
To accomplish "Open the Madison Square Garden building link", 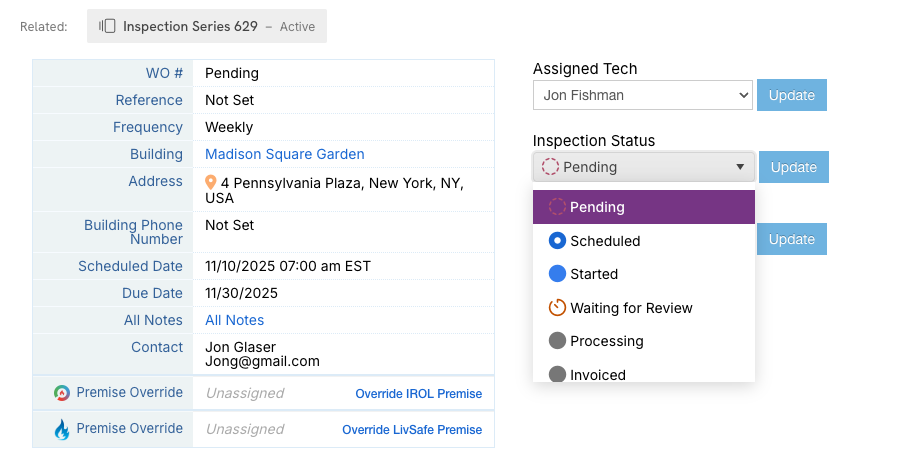I will 284,154.
